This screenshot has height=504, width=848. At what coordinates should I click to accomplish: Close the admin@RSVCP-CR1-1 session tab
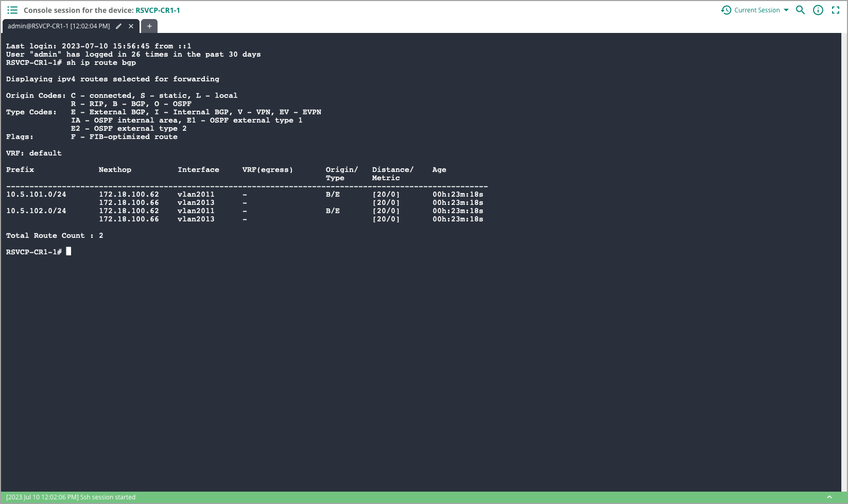[131, 26]
